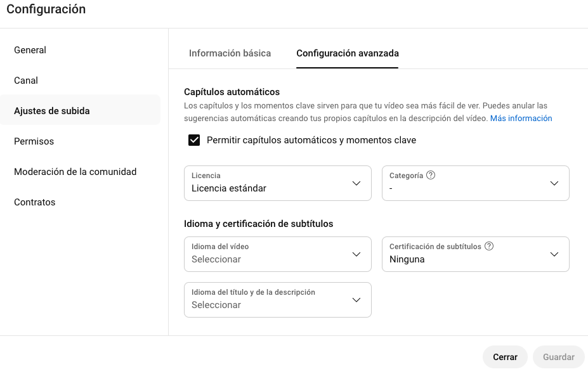This screenshot has height=374, width=588.
Task: Open the Licencia dropdown arrow chevron
Action: pyautogui.click(x=356, y=183)
